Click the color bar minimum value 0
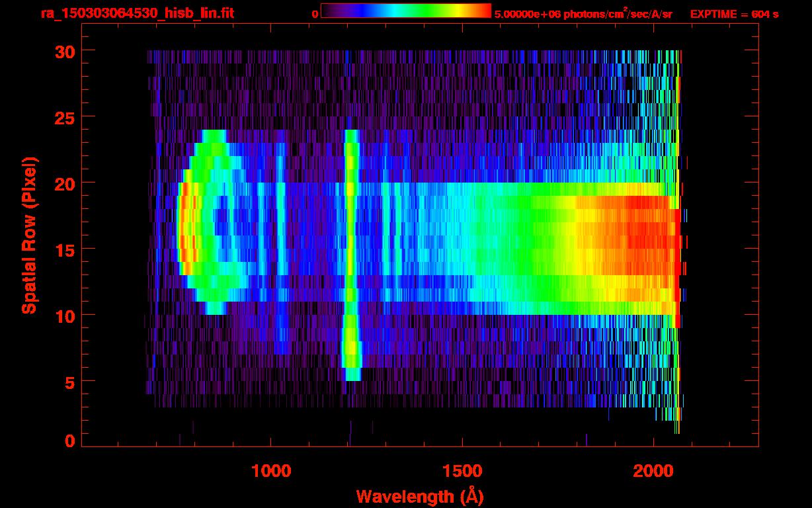The width and height of the screenshot is (812, 508). coord(315,14)
